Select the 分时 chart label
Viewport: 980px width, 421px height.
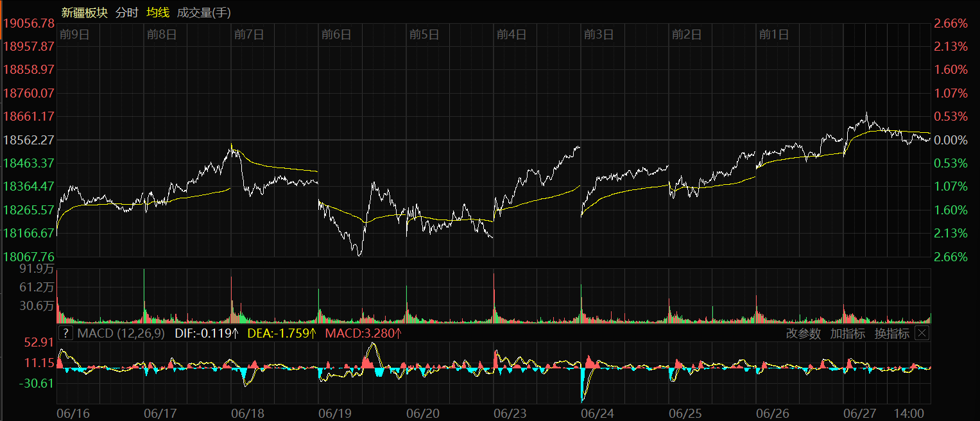click(x=126, y=12)
